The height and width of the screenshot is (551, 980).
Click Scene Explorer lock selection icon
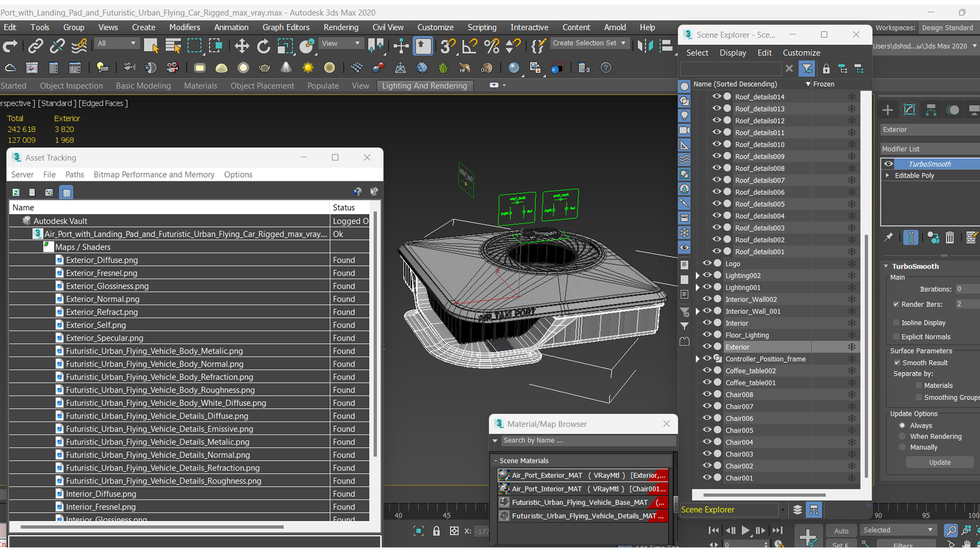click(x=826, y=69)
